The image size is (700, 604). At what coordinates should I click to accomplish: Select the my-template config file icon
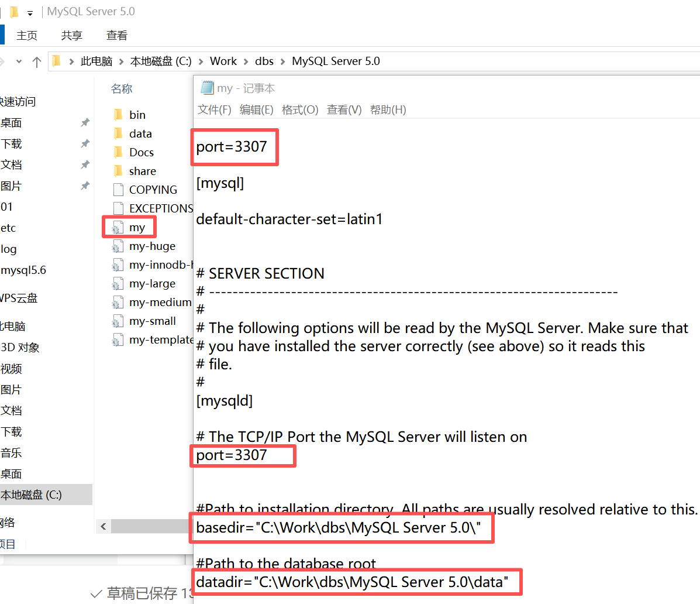pos(118,340)
